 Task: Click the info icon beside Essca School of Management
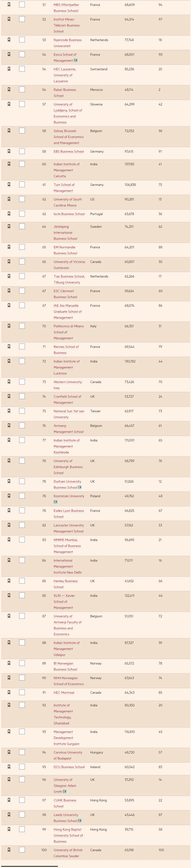(x=76, y=60)
